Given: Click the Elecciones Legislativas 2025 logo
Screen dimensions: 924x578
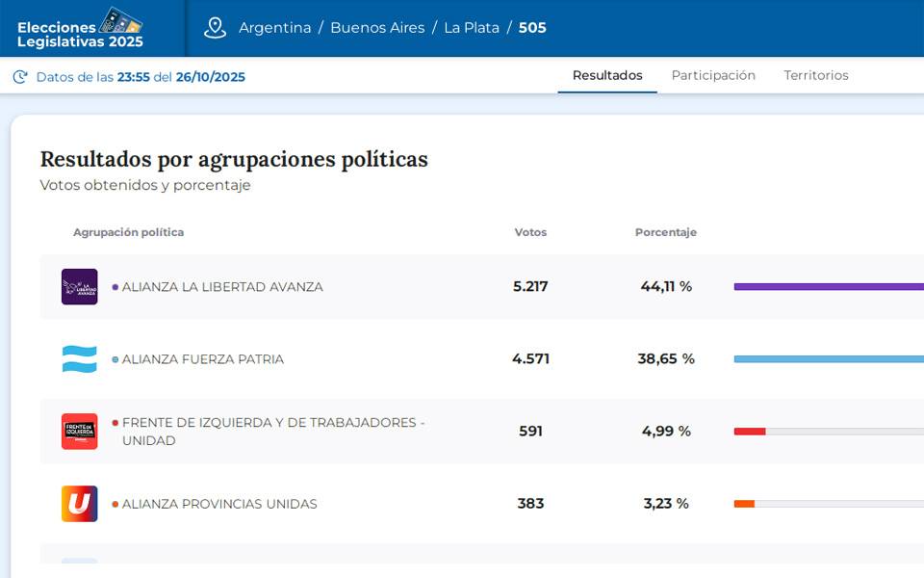Looking at the screenshot, I should tap(81, 29).
